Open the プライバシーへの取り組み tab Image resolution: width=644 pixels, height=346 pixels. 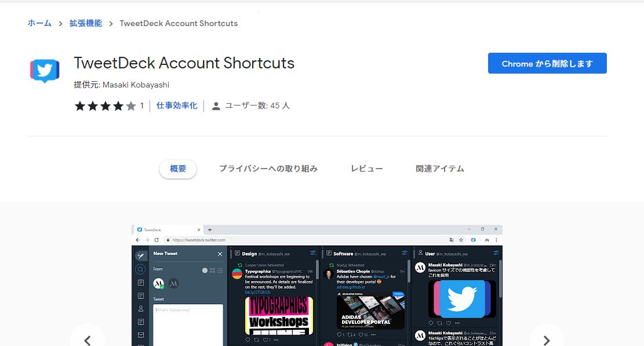[x=268, y=169]
